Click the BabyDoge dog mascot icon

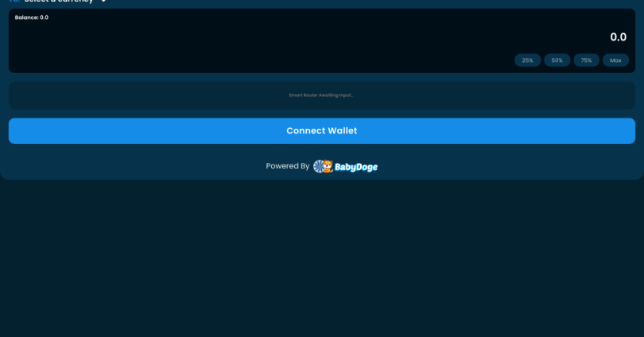(327, 166)
